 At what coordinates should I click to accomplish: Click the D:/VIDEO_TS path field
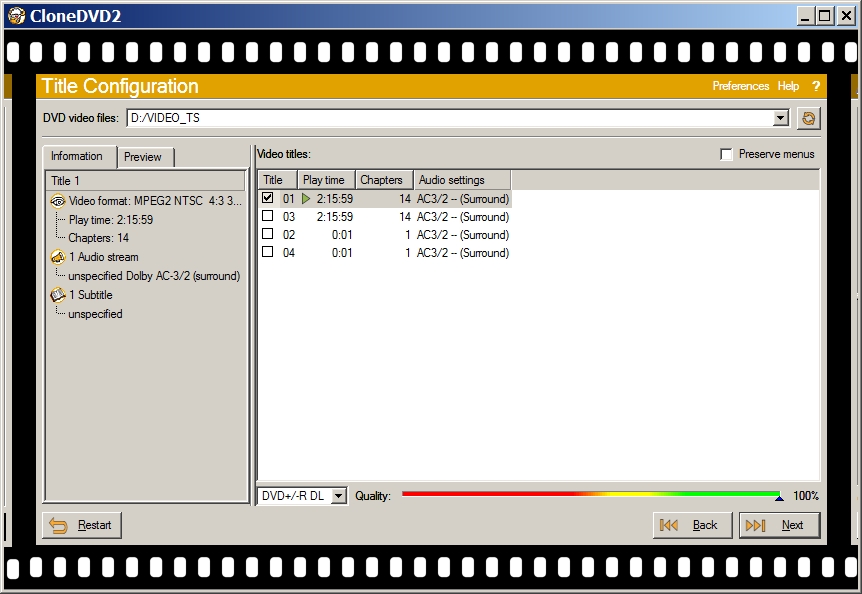(x=450, y=118)
